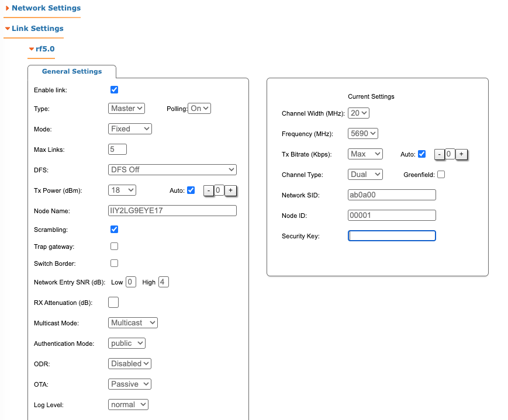Open the Frequency (MHz) dropdown
The image size is (508, 420).
click(x=363, y=133)
